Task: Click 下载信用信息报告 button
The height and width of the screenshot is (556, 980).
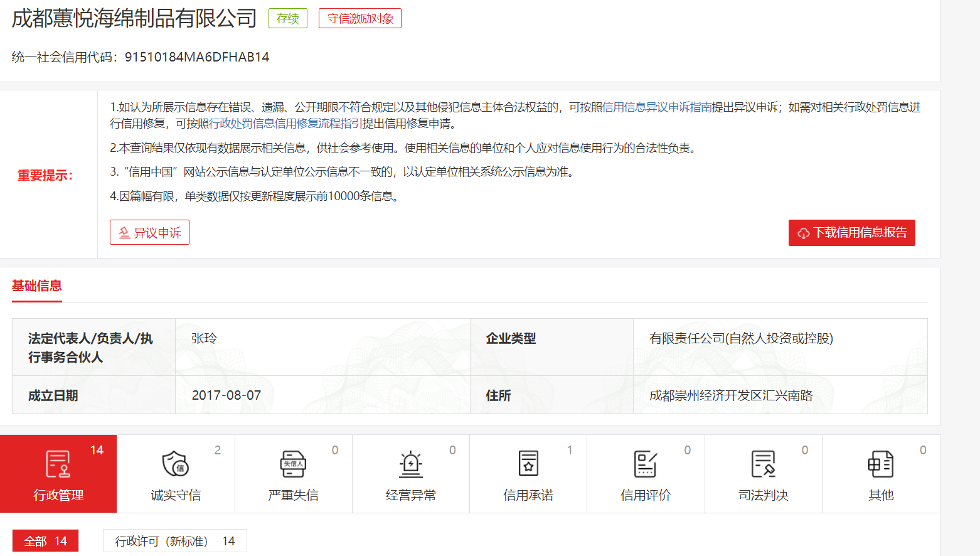Action: point(851,233)
